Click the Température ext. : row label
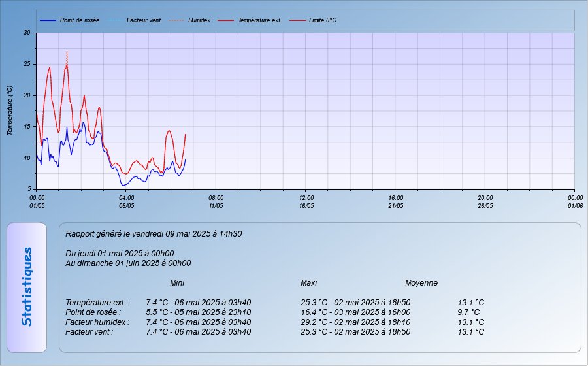 pos(97,302)
